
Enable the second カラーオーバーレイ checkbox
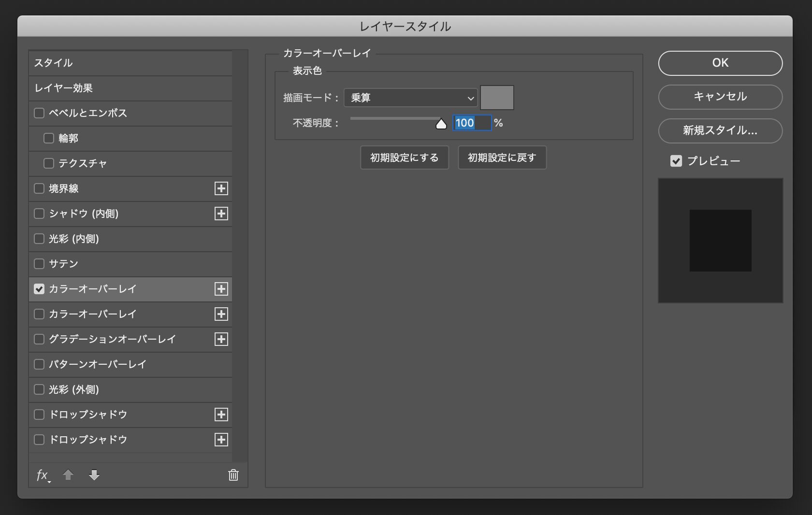[x=39, y=314]
